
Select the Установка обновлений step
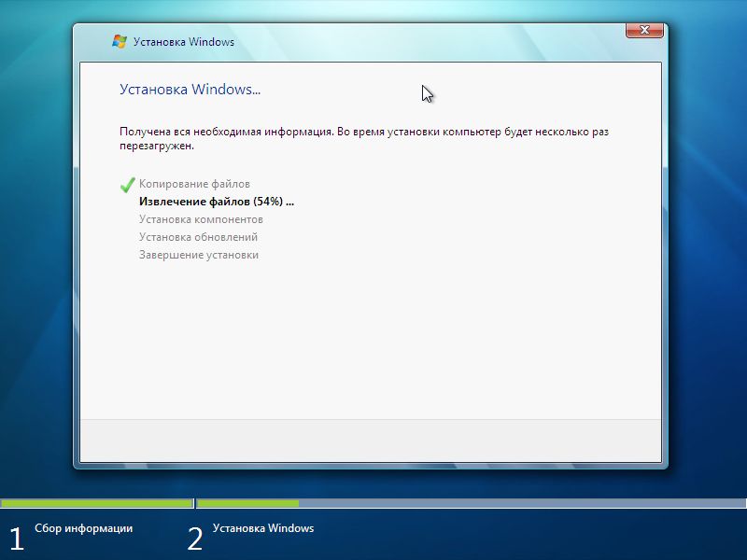coord(198,237)
